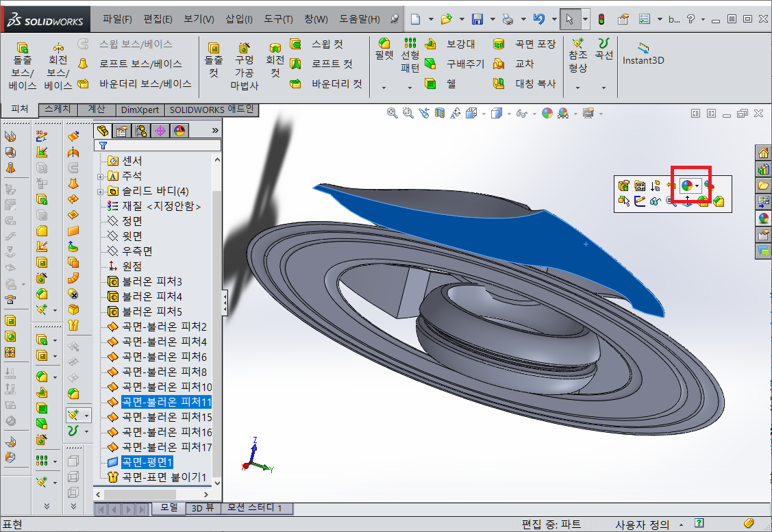
Task: Open the hide/show items glasses dropdown
Action: (534, 114)
